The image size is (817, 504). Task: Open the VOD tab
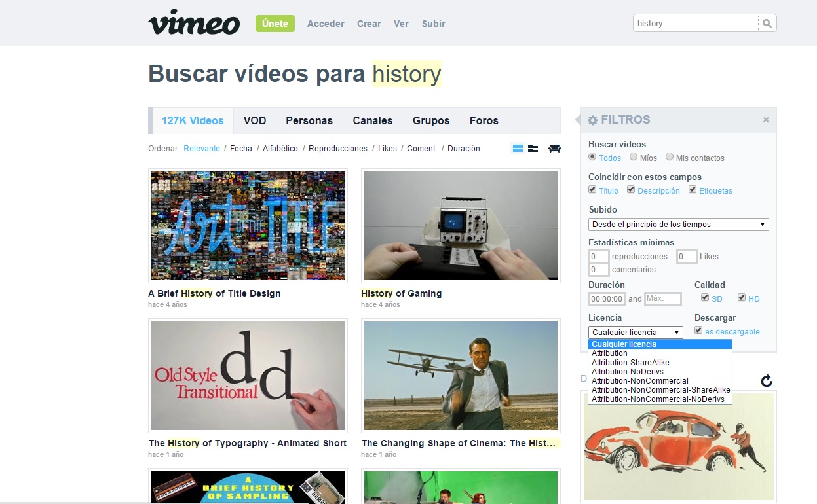point(255,121)
